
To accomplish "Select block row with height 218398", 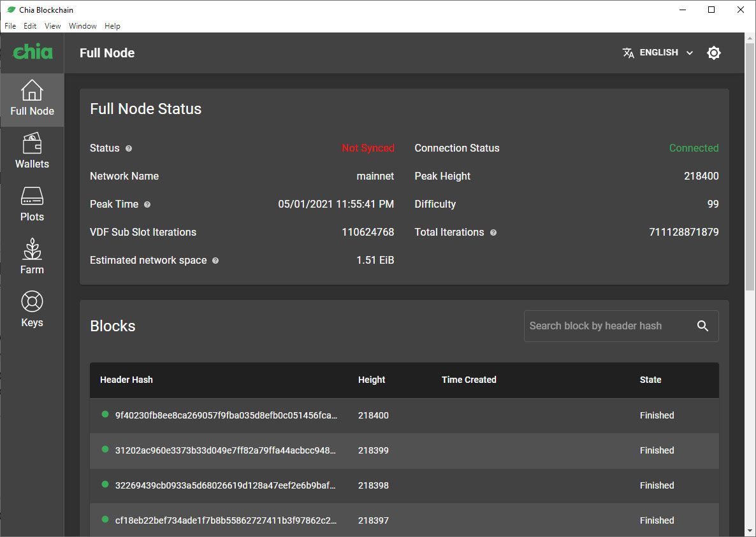I will tap(226, 485).
